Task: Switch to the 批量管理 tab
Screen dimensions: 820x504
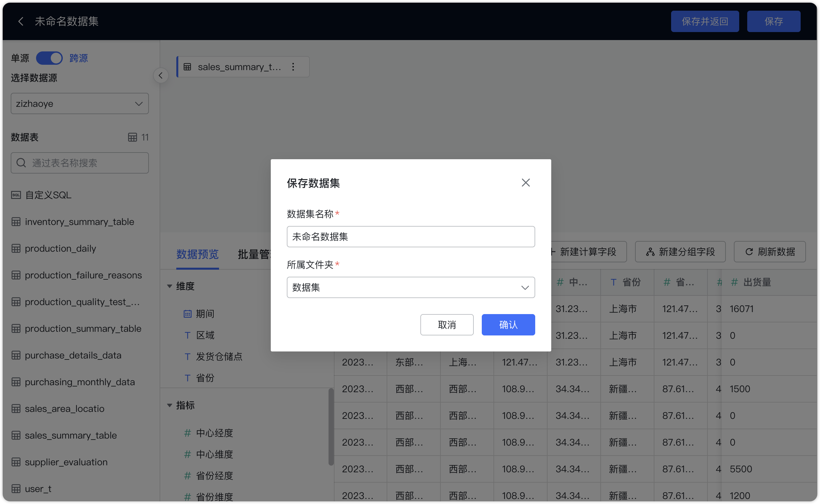Action: (254, 254)
